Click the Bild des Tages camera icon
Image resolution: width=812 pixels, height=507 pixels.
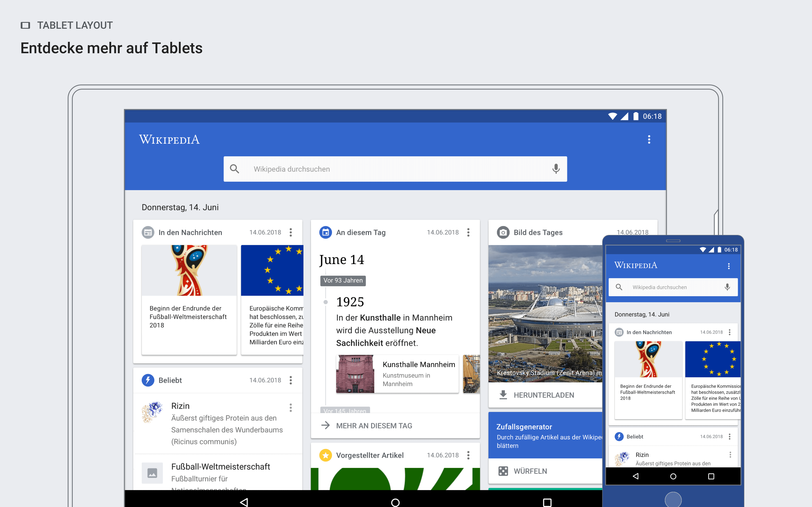click(x=503, y=232)
